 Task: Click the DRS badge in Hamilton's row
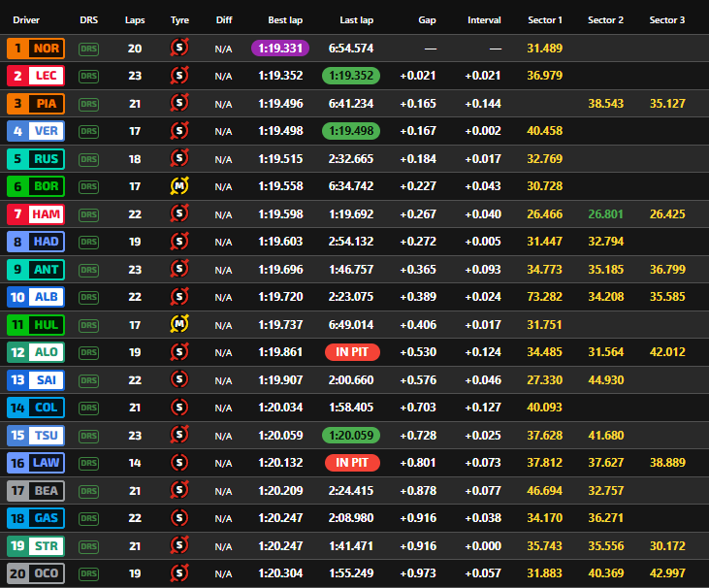88,214
